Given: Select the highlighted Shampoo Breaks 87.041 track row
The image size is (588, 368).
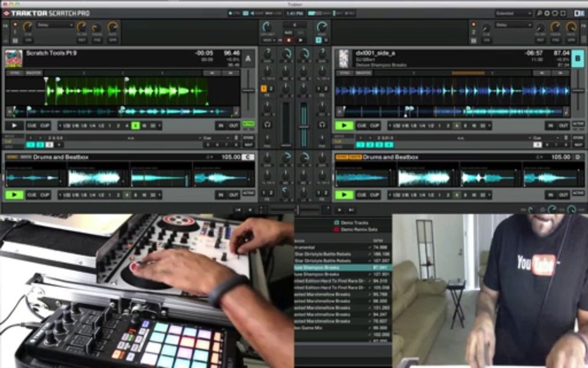Looking at the screenshot, I should pyautogui.click(x=343, y=268).
